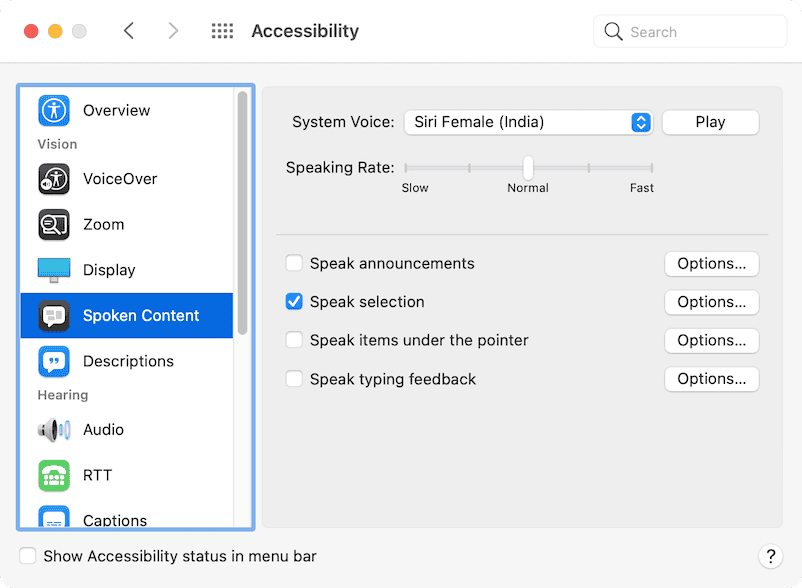Toggle Show Accessibility status in menu bar

point(28,556)
